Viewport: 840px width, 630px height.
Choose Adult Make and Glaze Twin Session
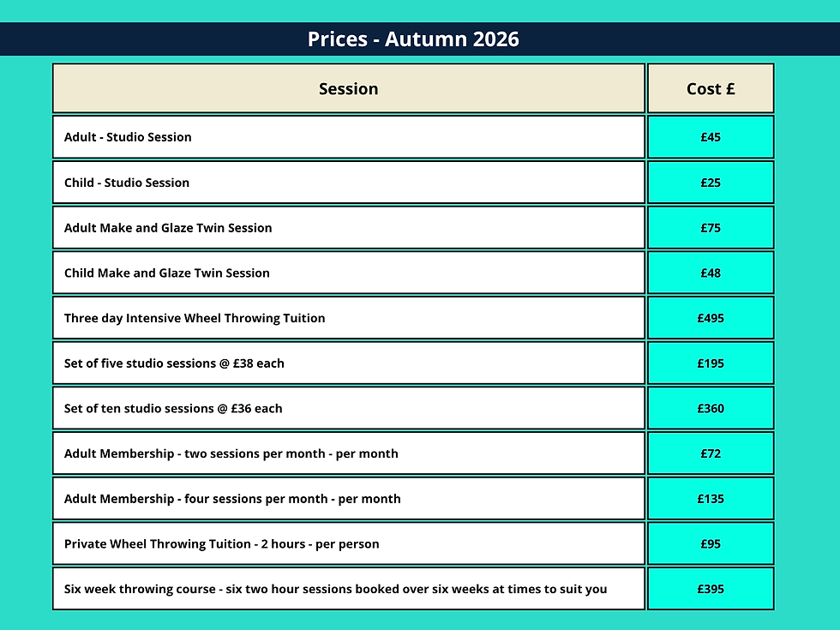pyautogui.click(x=349, y=228)
